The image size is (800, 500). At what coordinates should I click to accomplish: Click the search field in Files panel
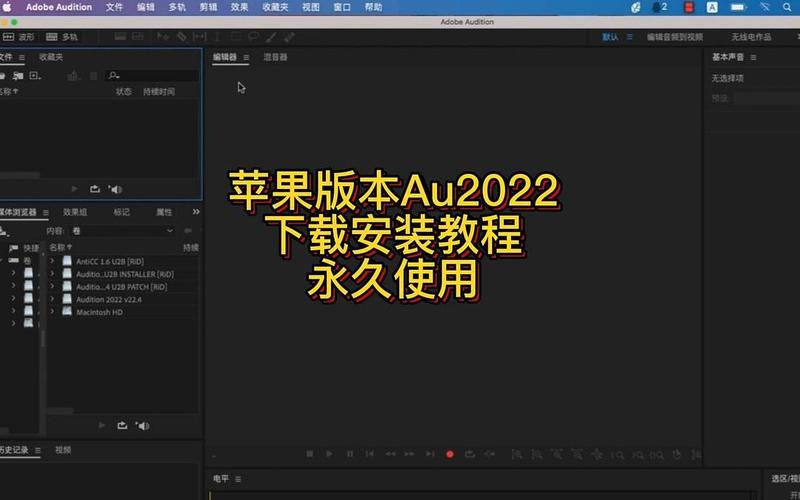(x=153, y=76)
